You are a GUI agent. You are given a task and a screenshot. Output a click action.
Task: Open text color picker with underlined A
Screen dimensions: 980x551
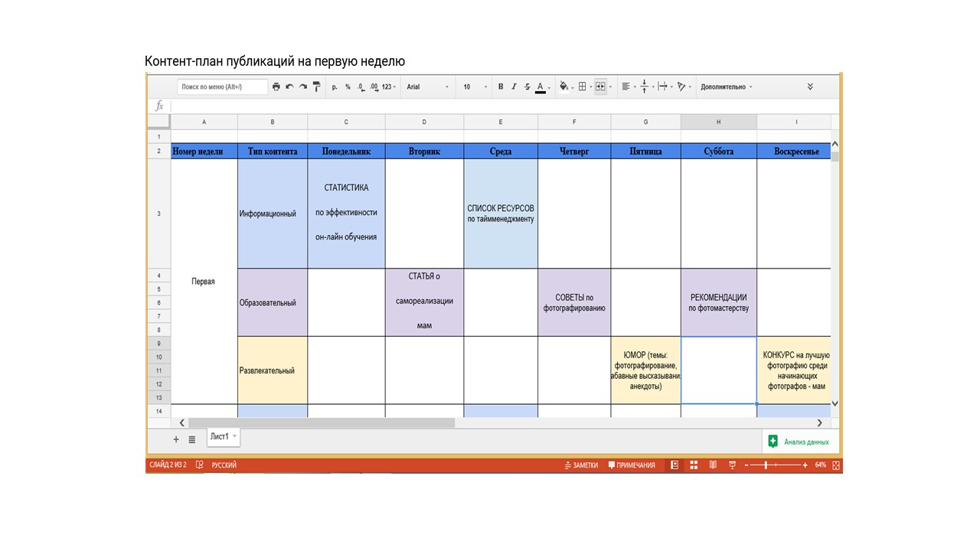tap(542, 87)
